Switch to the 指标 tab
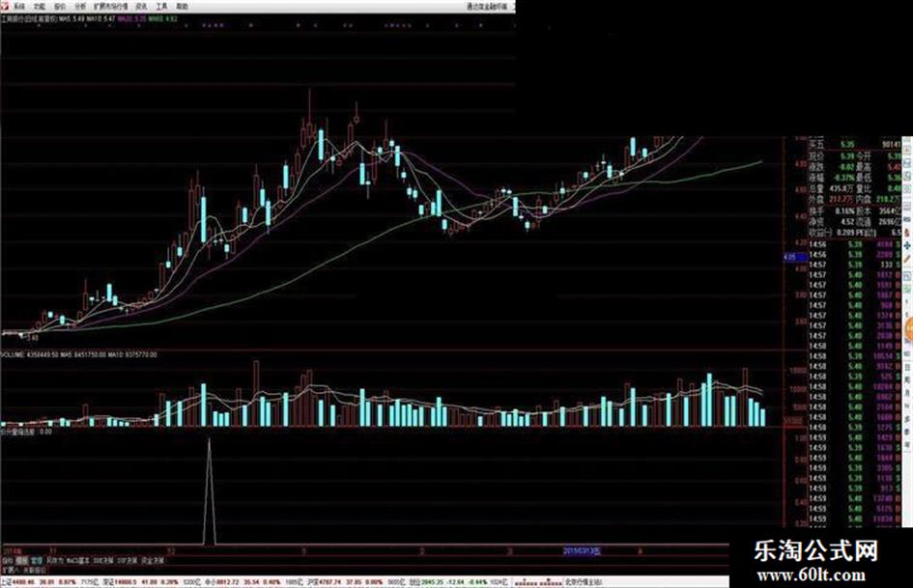Image resolution: width=913 pixels, height=588 pixels. point(7,561)
